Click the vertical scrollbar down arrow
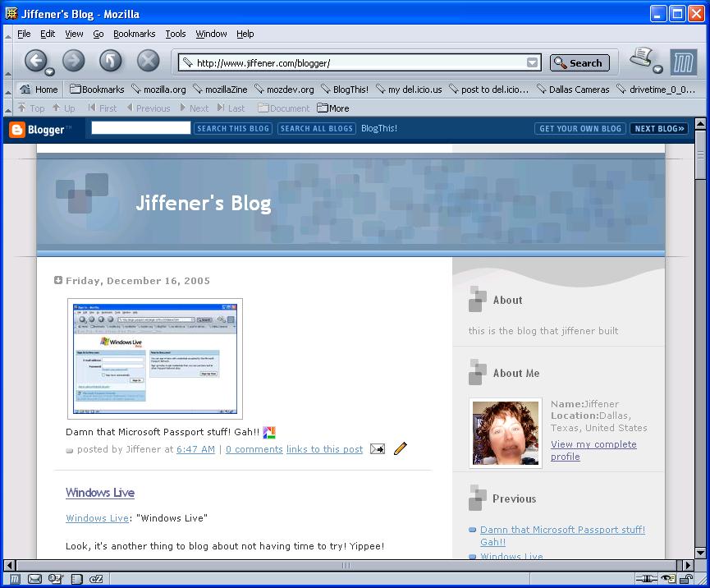The image size is (710, 588). coord(700,553)
